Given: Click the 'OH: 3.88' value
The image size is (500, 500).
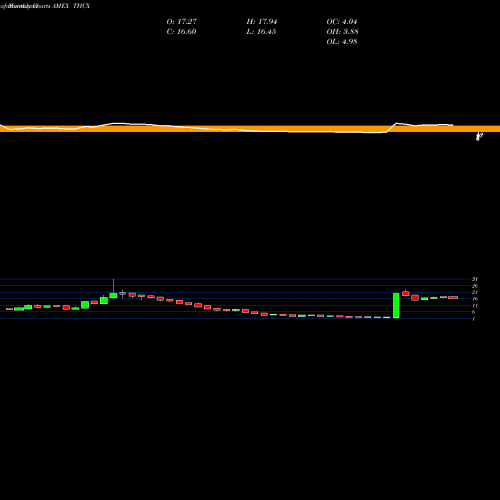Looking at the screenshot, I should tap(342, 32).
